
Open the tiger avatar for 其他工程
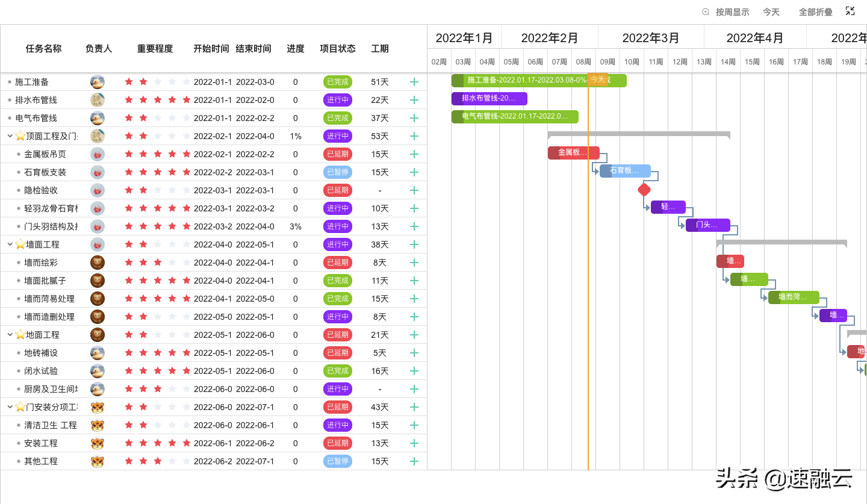(98, 461)
